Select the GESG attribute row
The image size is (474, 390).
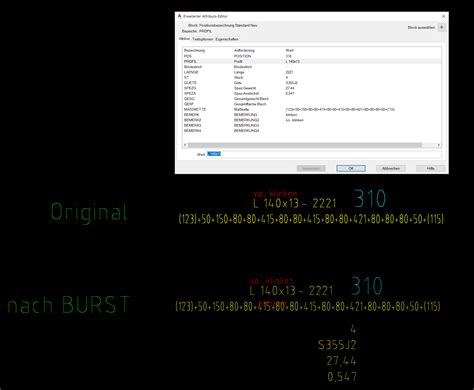pyautogui.click(x=312, y=99)
